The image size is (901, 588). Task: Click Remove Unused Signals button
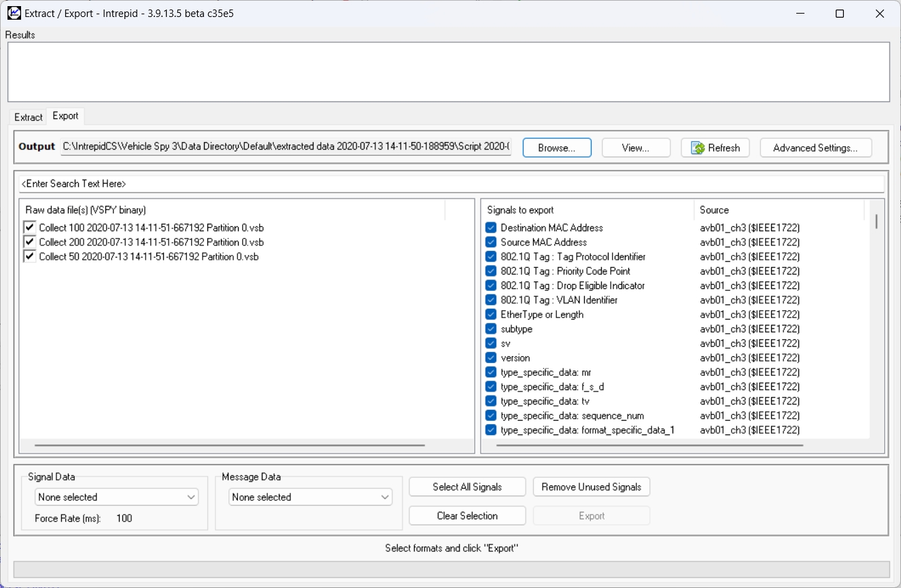tap(591, 487)
